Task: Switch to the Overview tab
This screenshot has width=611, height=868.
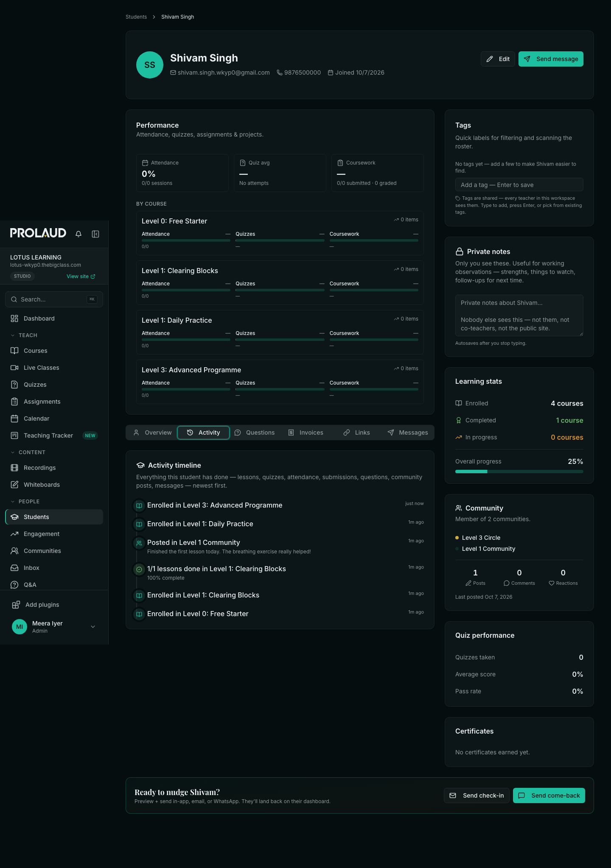Action: [x=153, y=433]
